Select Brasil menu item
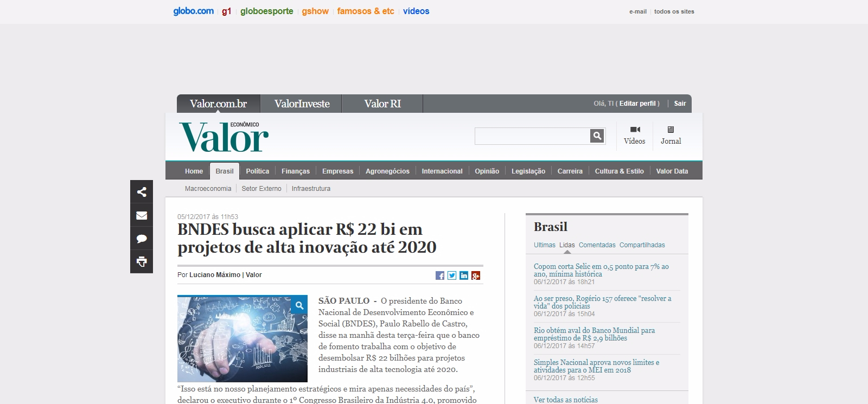This screenshot has height=404, width=868. click(225, 171)
